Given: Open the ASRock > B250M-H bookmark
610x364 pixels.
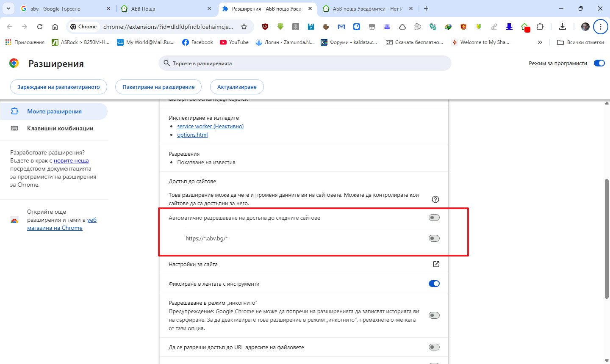Looking at the screenshot, I should (80, 42).
